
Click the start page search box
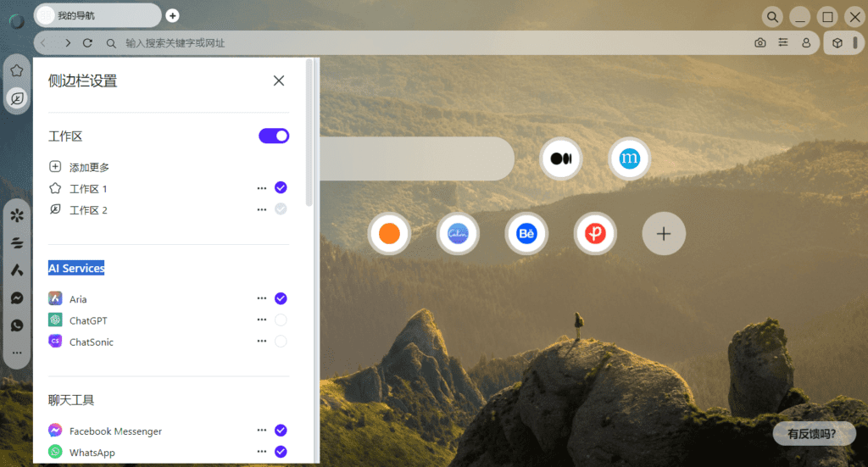417,158
